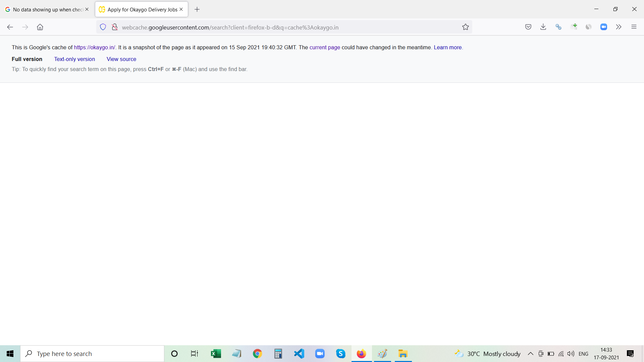644x362 pixels.
Task: Click the link-copying extension icon
Action: pos(558,27)
